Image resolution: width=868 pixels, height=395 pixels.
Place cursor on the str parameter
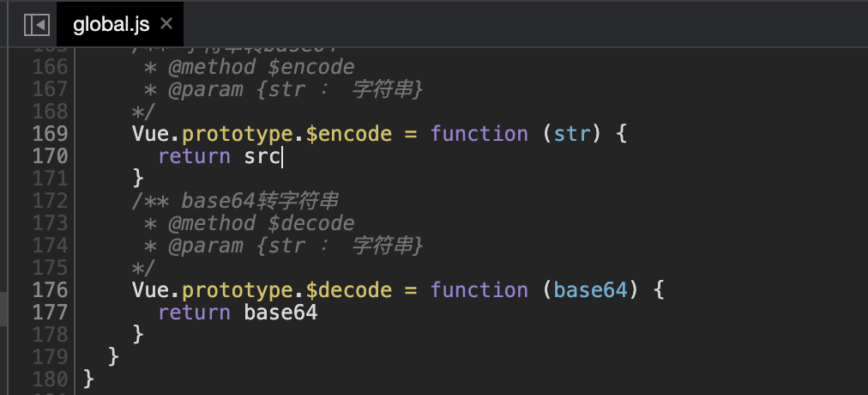point(571,134)
